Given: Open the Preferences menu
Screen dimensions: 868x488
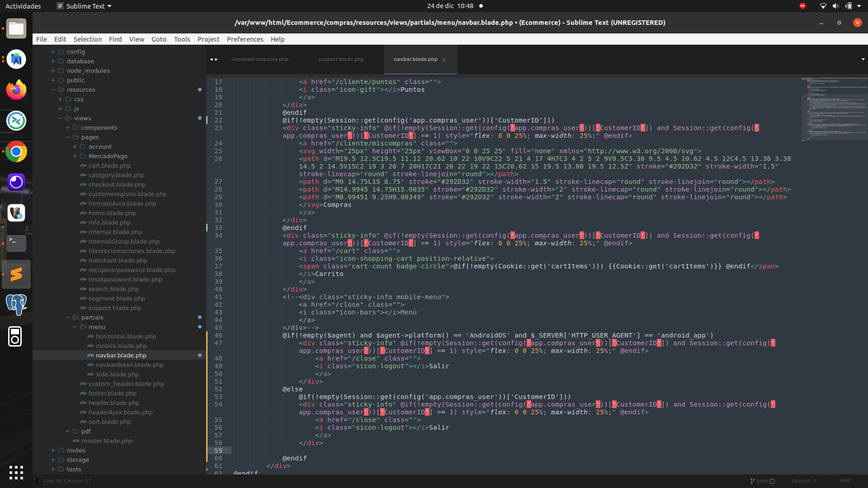Looking at the screenshot, I should tap(245, 39).
